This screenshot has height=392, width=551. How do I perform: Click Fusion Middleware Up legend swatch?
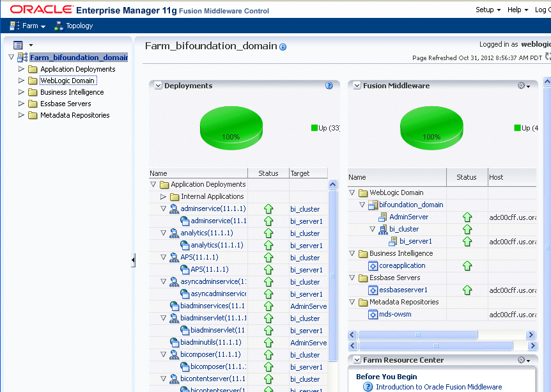[517, 128]
